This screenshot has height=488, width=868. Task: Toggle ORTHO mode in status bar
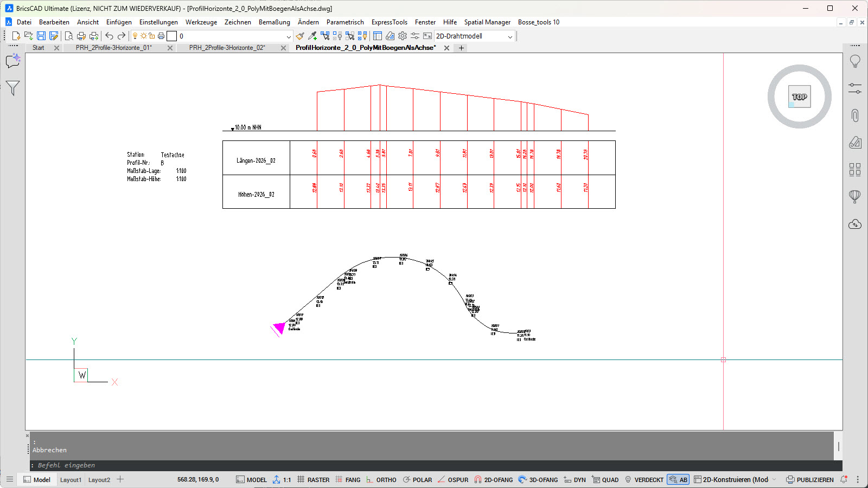point(381,480)
